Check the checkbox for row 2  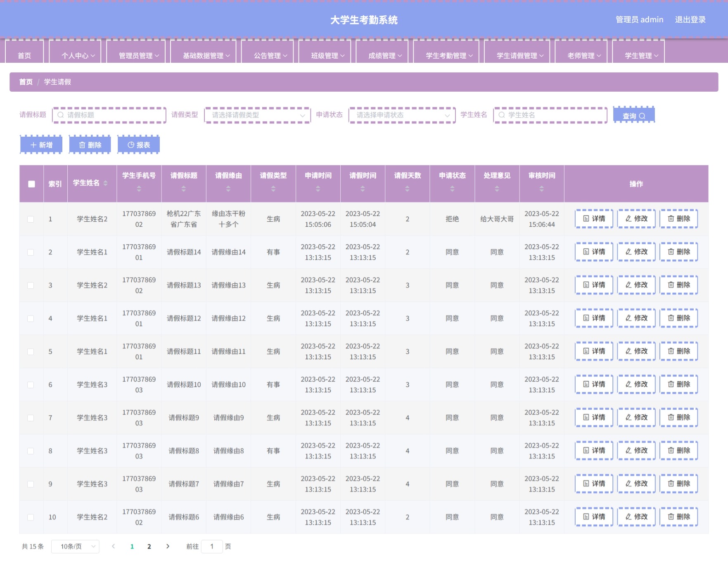(x=31, y=252)
